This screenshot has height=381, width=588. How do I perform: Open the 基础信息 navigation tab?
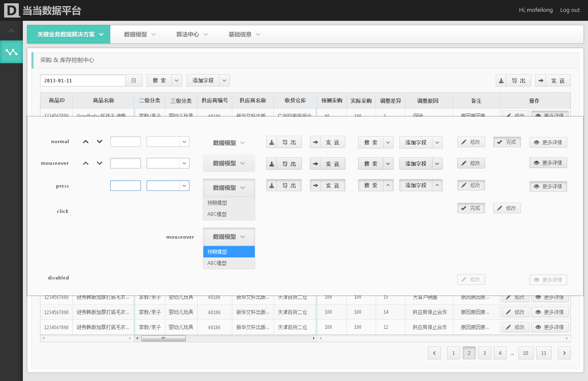[x=244, y=34]
